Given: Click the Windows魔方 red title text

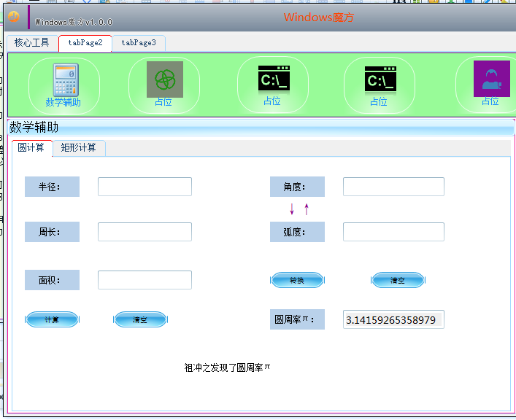Looking at the screenshot, I should point(318,17).
